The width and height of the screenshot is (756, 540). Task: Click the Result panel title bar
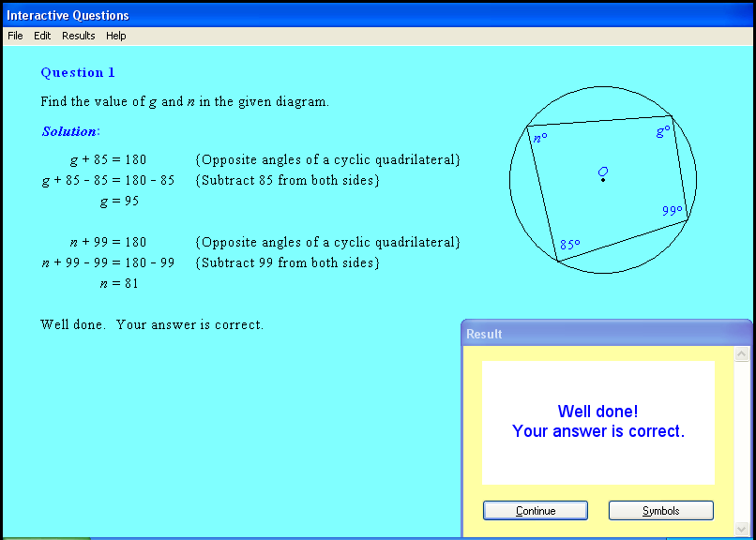pos(607,334)
